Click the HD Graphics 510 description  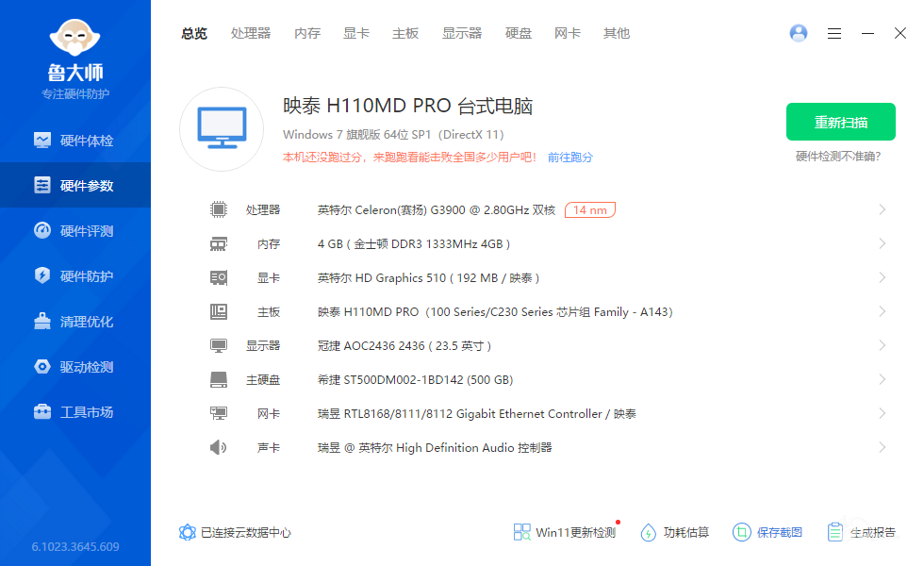[x=428, y=277]
